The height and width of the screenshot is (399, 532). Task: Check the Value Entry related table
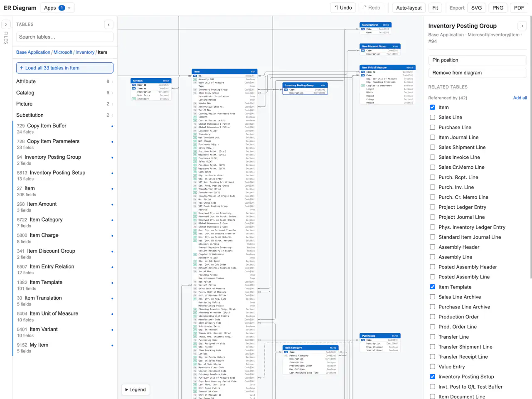point(432,367)
